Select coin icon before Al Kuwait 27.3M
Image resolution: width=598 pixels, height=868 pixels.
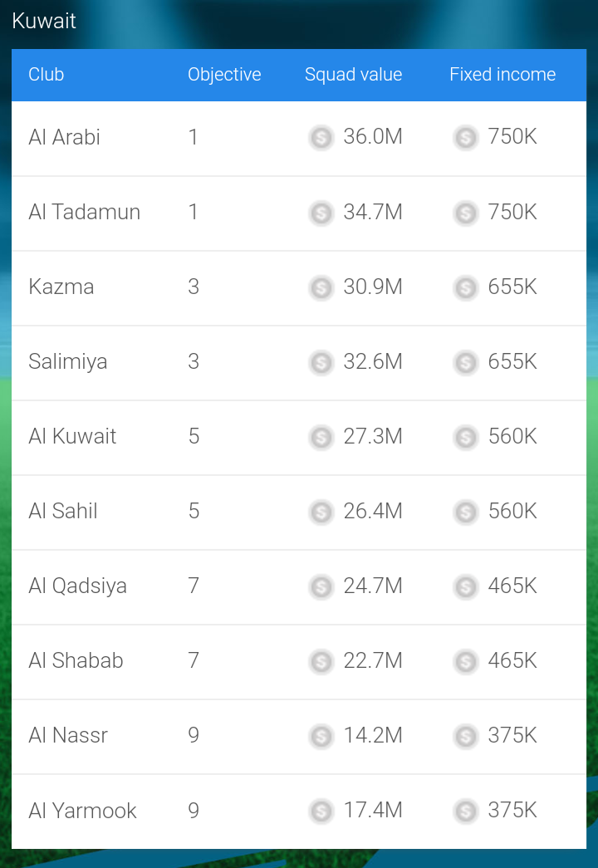point(321,437)
